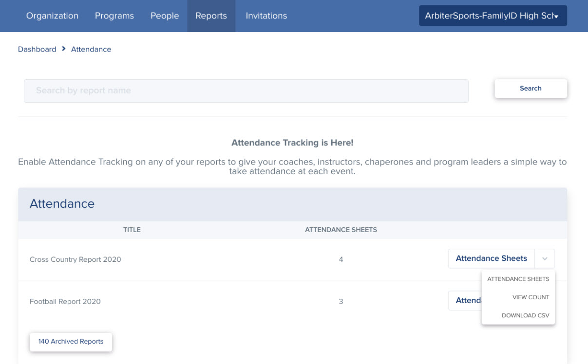Open the Invitations section

pos(266,16)
